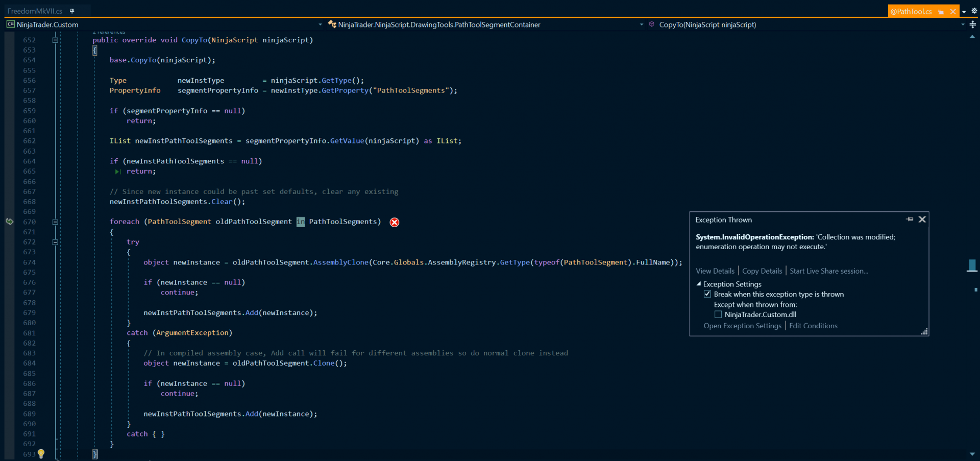Click the split editor window icon
Image resolution: width=980 pixels, height=461 pixels.
972,25
